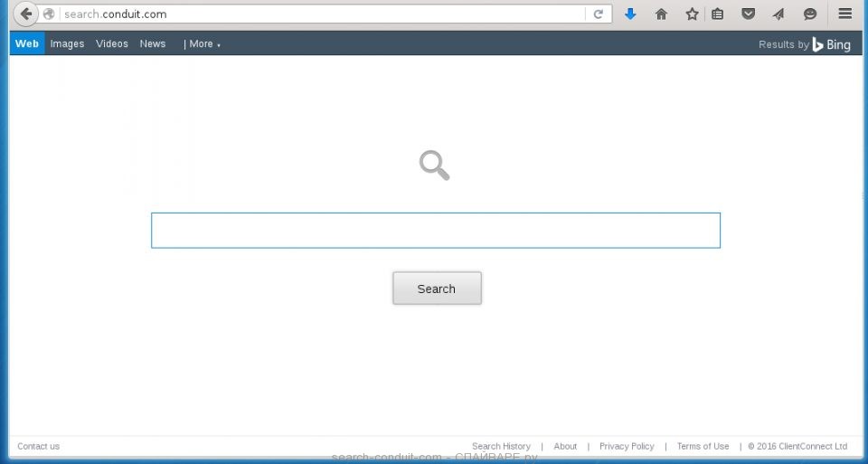Screen dimensions: 868x464
Task: Bookmark this page with the star icon
Action: [692, 14]
